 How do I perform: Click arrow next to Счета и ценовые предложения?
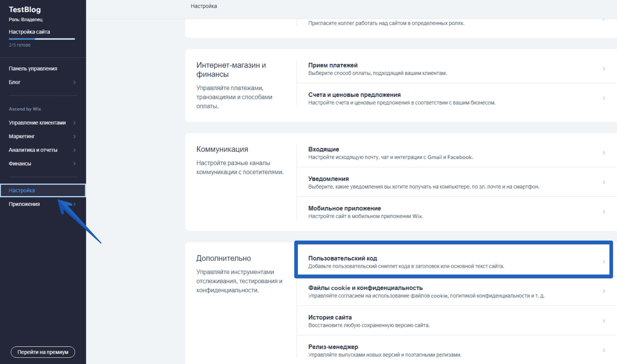pos(604,98)
